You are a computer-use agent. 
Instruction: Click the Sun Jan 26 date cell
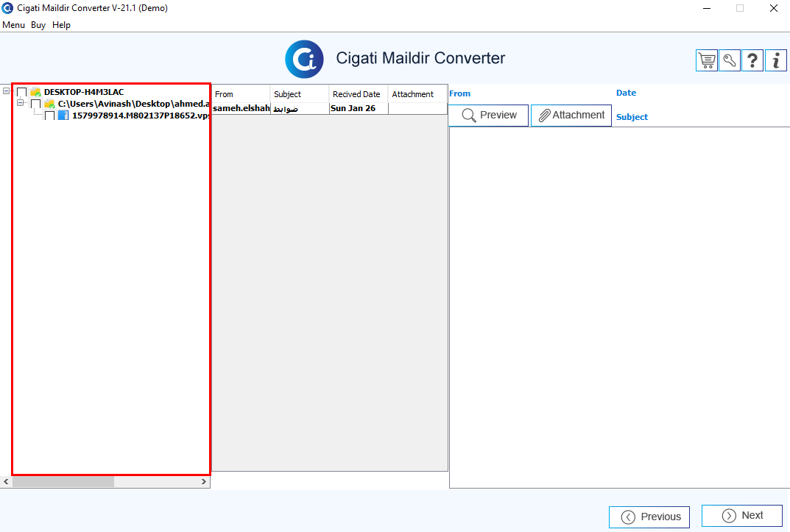coord(359,108)
